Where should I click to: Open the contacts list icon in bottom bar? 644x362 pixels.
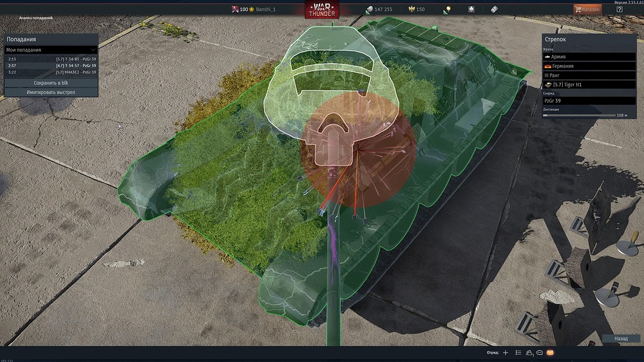point(518,353)
